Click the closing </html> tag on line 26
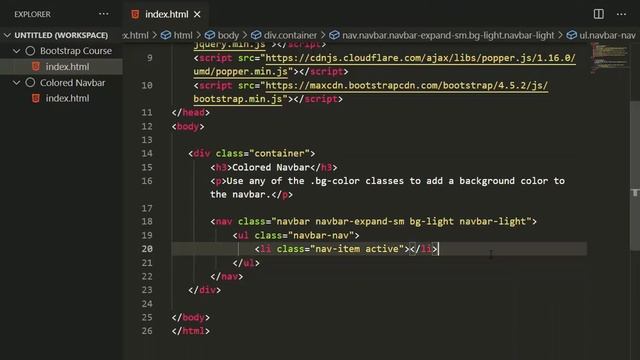The width and height of the screenshot is (640, 360). (191, 331)
